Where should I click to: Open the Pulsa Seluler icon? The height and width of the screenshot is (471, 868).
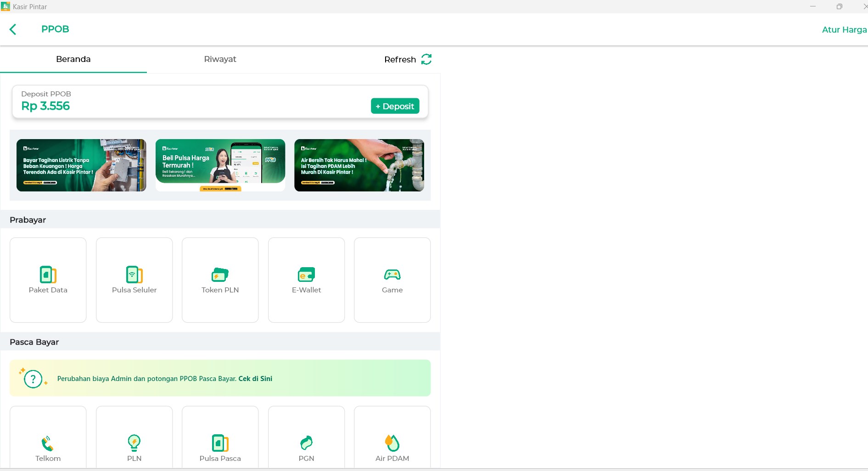click(x=134, y=275)
